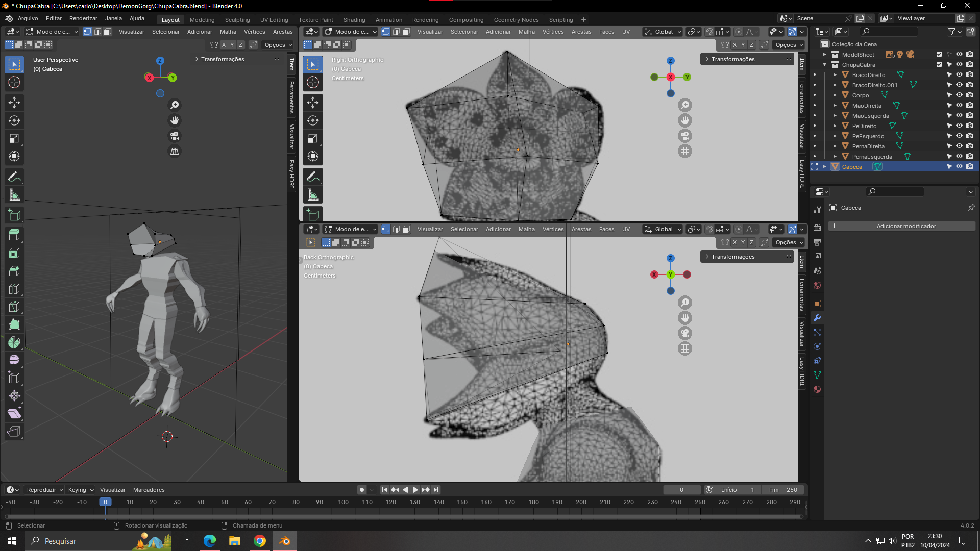Click the Fim end frame field
980x551 pixels.
(x=783, y=490)
